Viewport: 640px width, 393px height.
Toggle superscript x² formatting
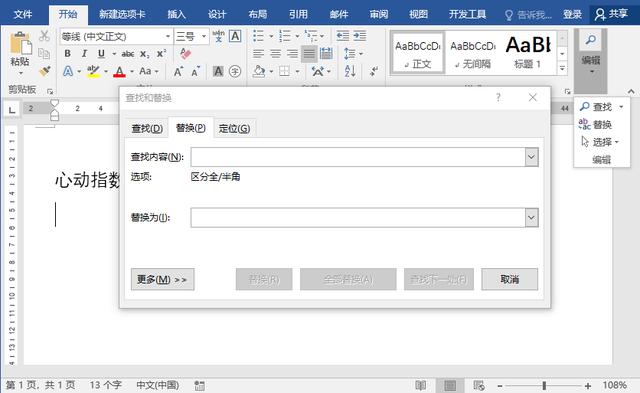[x=161, y=53]
